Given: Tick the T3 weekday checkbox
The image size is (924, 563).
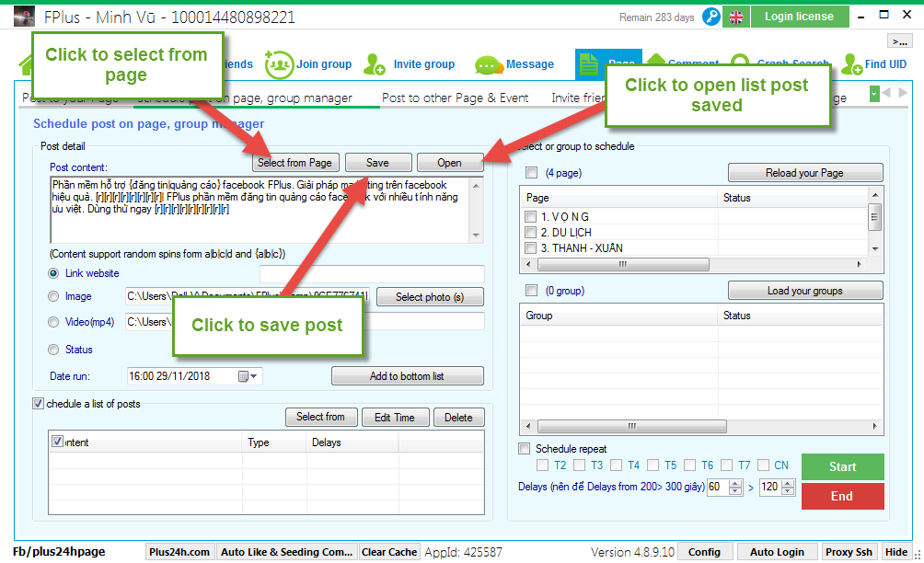Looking at the screenshot, I should pos(579,465).
